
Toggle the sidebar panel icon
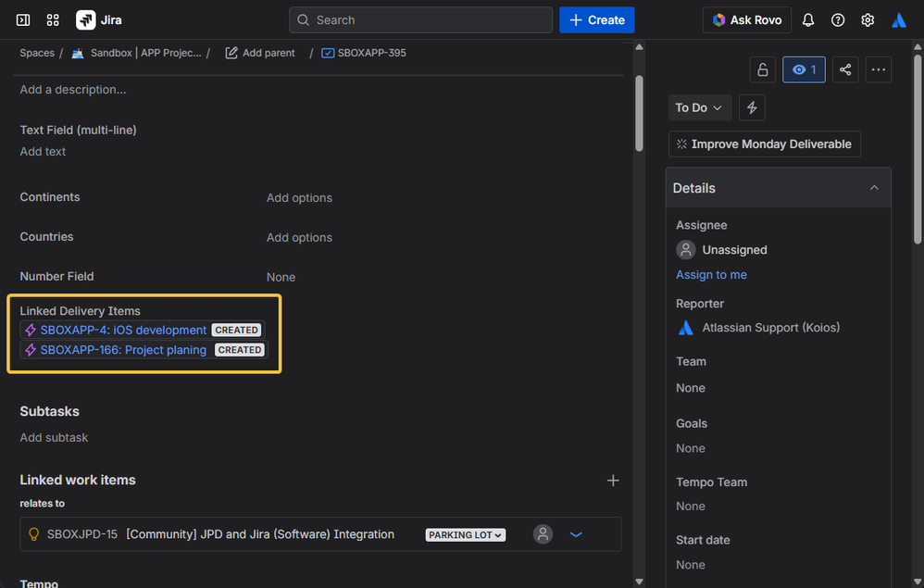[x=23, y=20]
